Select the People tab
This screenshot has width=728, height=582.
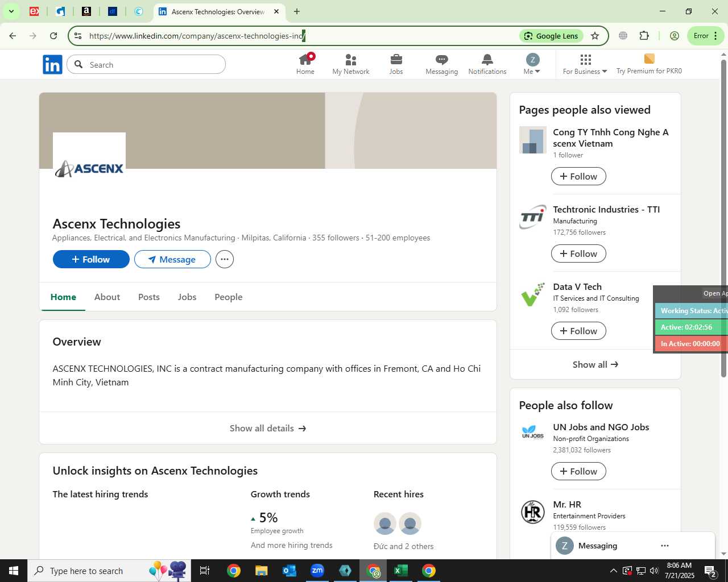(229, 297)
